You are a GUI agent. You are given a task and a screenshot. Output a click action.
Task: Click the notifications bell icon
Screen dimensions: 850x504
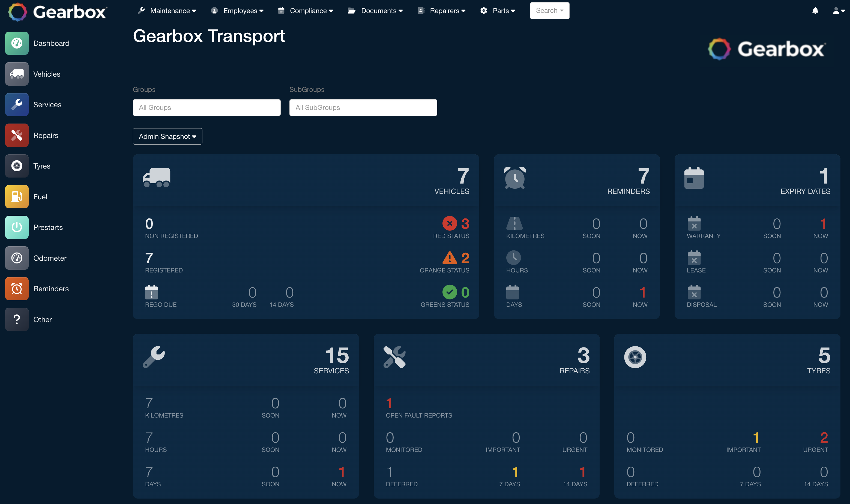point(815,11)
